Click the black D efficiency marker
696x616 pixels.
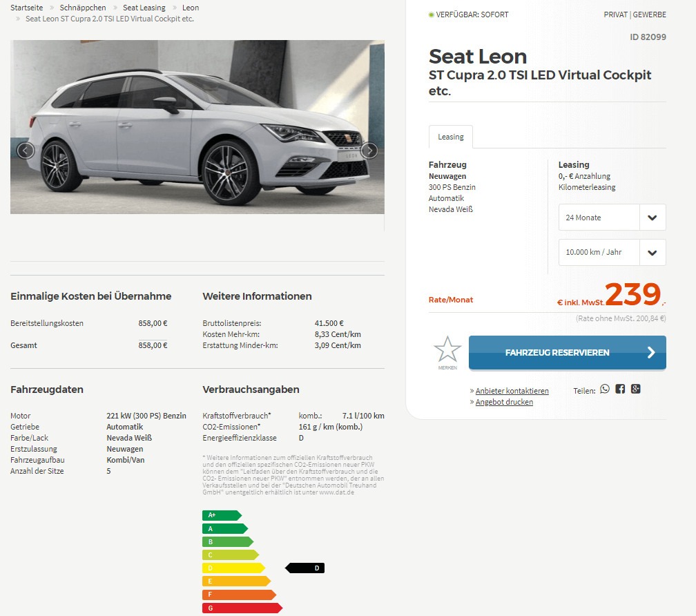click(304, 568)
